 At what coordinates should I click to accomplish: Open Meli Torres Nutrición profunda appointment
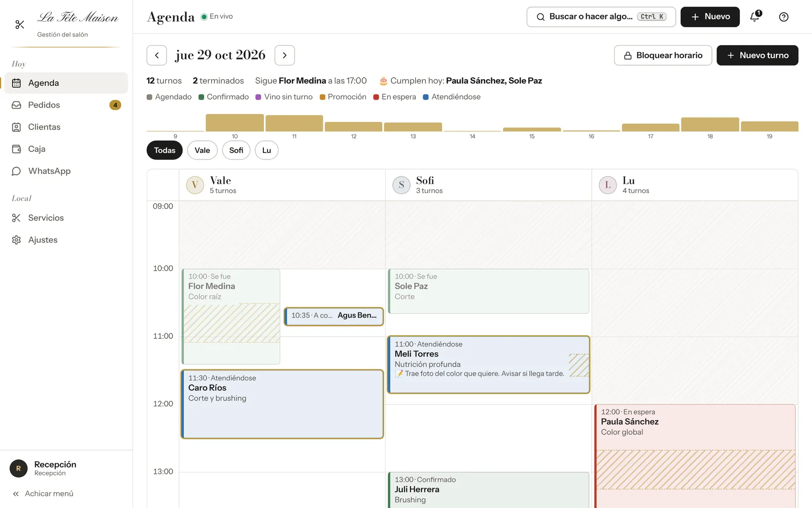pos(488,365)
